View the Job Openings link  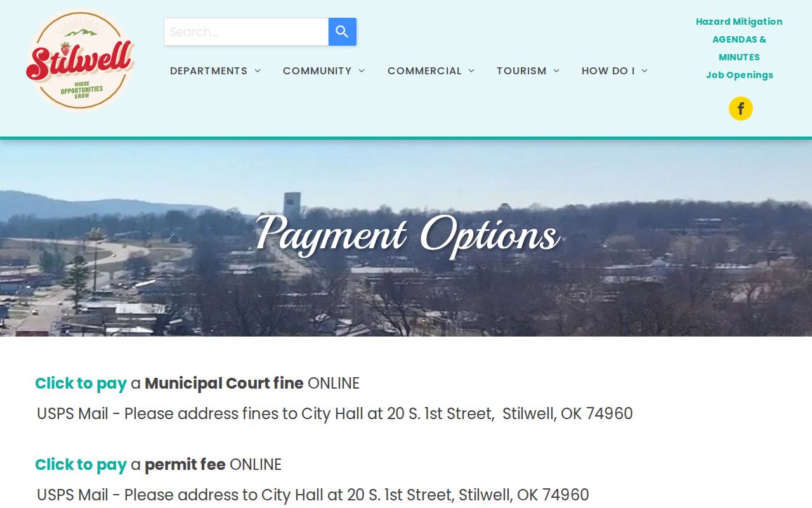click(739, 75)
